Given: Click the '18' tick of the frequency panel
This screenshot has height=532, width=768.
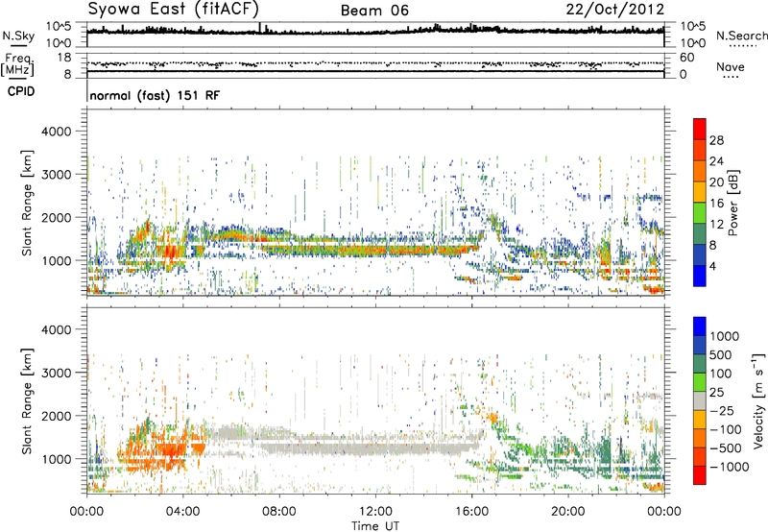Looking at the screenshot, I should 63,58.
